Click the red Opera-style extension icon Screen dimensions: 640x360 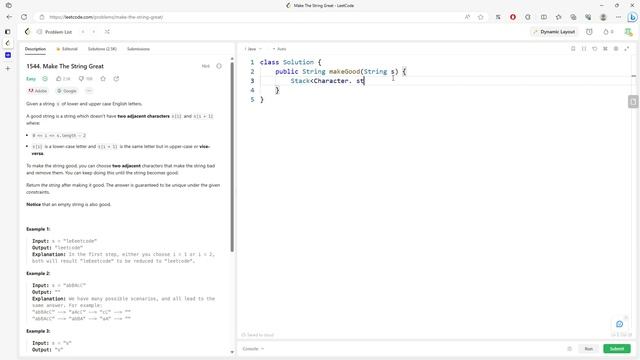[x=513, y=17]
